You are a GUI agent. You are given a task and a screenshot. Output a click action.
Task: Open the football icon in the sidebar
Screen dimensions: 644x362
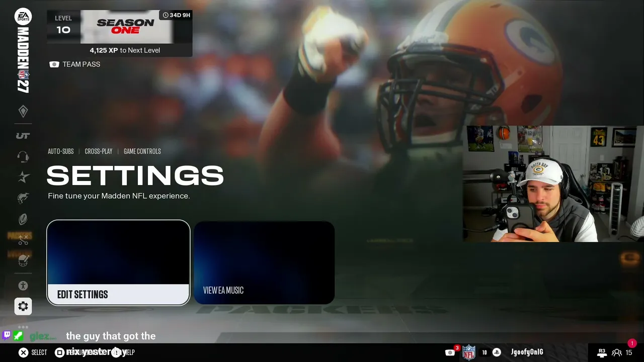23,219
